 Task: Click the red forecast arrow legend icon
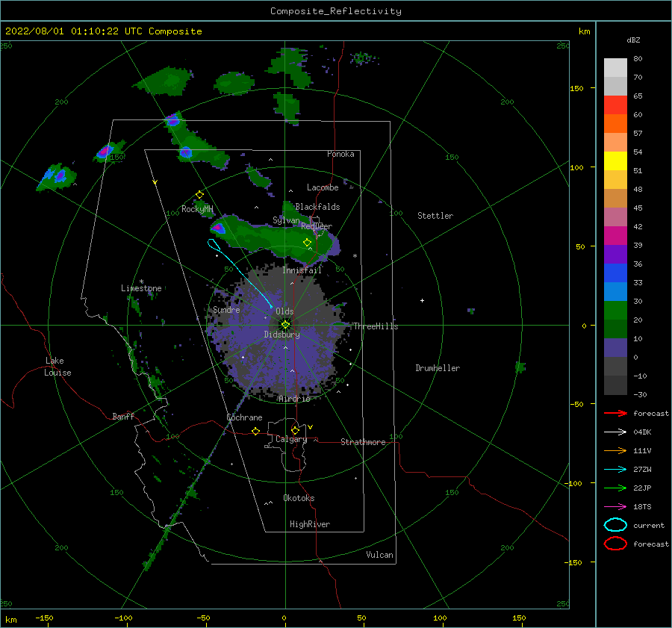tap(615, 413)
